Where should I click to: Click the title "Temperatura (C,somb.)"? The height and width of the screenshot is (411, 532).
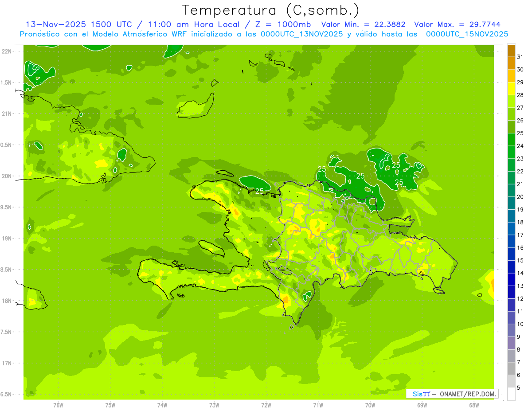(271, 10)
